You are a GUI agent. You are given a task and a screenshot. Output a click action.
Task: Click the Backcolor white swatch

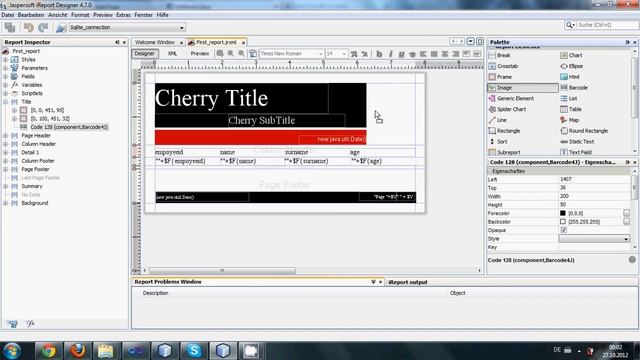[563, 222]
